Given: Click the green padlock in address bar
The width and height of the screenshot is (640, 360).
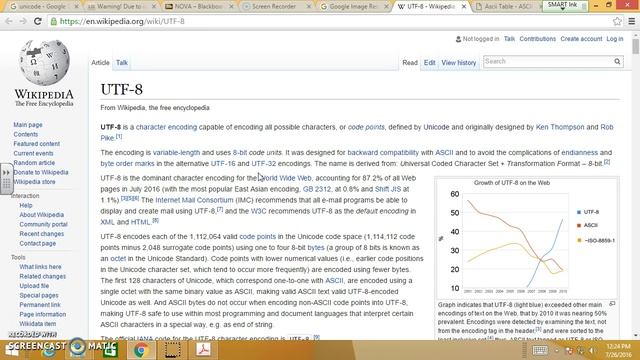Looking at the screenshot, I should click(53, 21).
